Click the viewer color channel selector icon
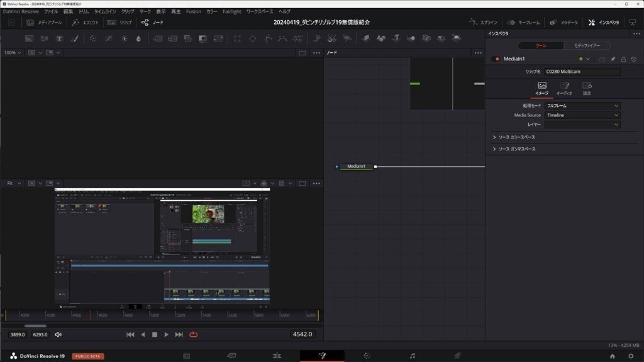Image resolution: width=644 pixels, height=362 pixels. click(264, 183)
